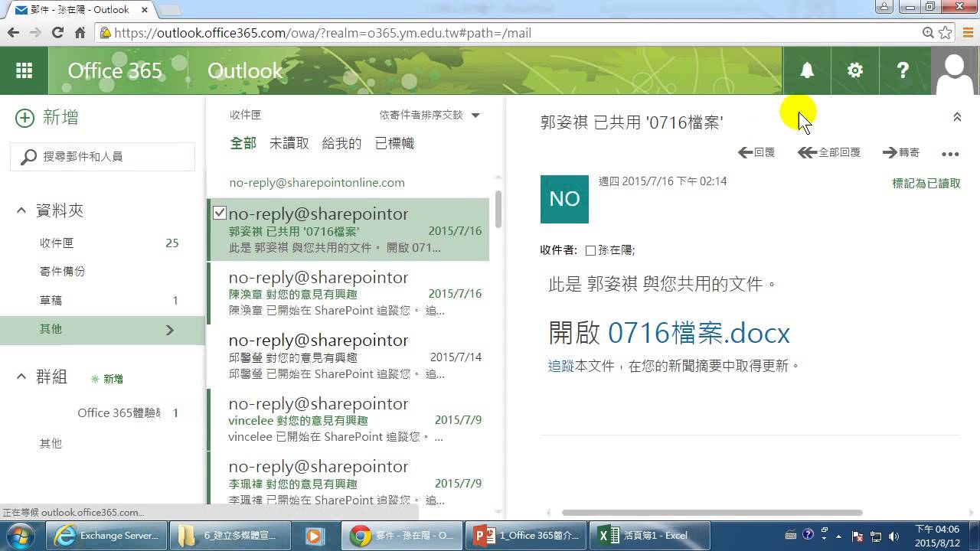Select the 全部 filter tab
The width and height of the screenshot is (980, 551).
pyautogui.click(x=243, y=143)
